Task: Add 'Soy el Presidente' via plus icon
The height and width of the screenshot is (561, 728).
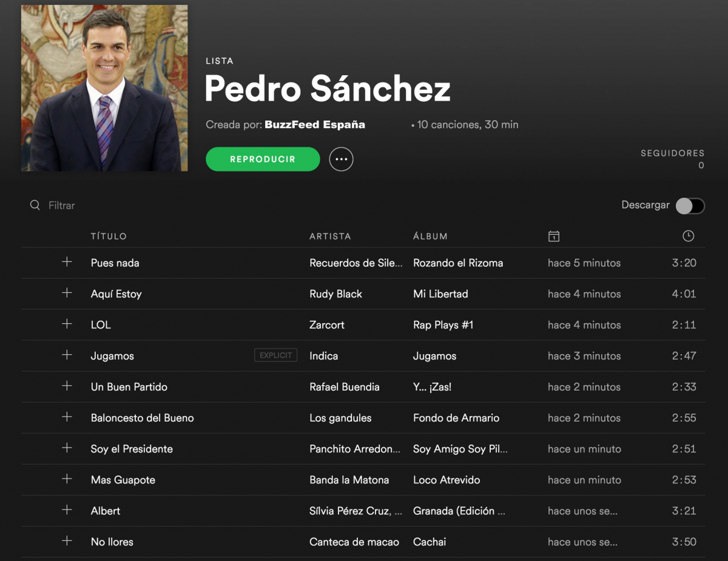Action: coord(67,448)
